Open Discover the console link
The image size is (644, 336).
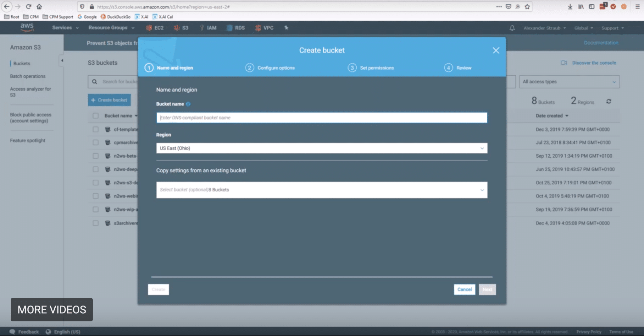(588, 63)
